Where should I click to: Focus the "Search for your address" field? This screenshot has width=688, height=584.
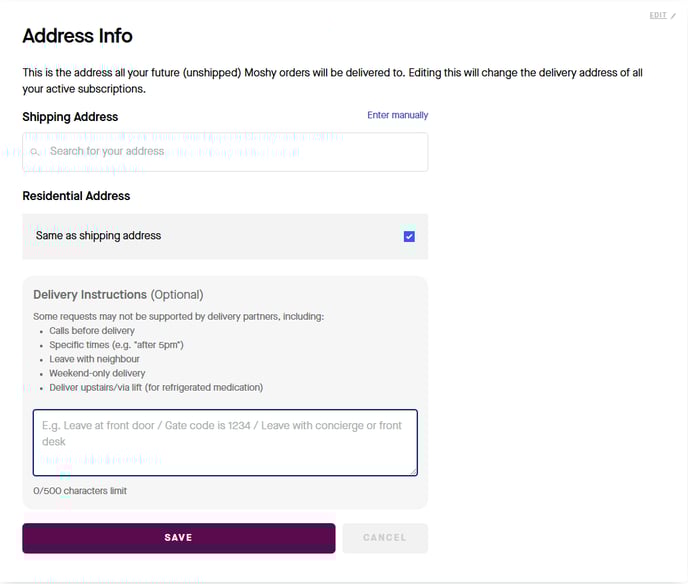(230, 152)
